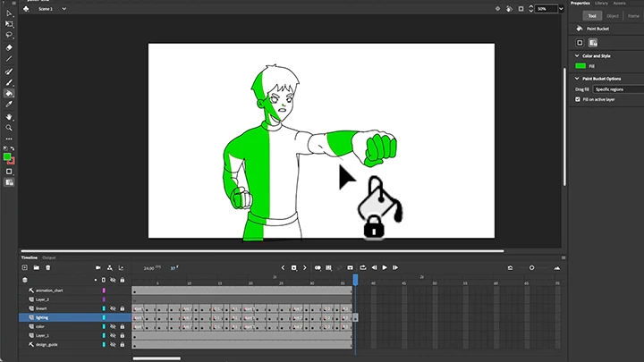Select the Layer_2 layer
The height and width of the screenshot is (362, 644).
[x=42, y=299]
